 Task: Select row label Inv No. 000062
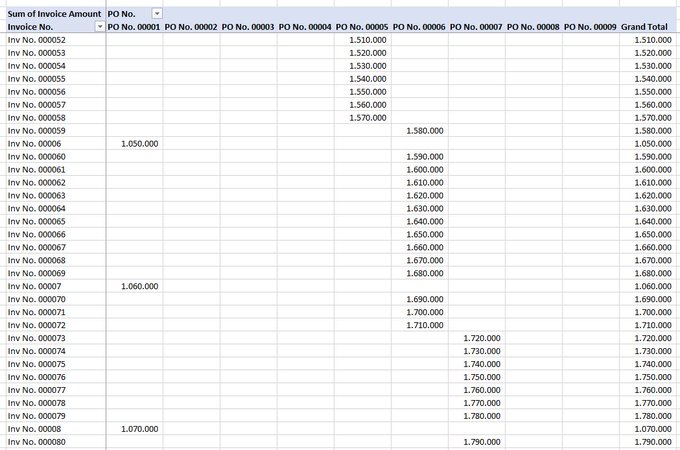pos(36,183)
